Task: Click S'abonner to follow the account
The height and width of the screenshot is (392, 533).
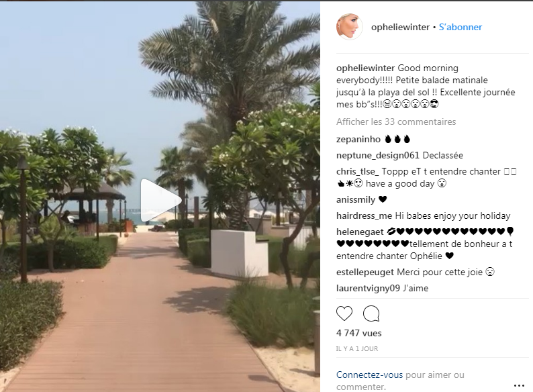Action: click(x=461, y=28)
